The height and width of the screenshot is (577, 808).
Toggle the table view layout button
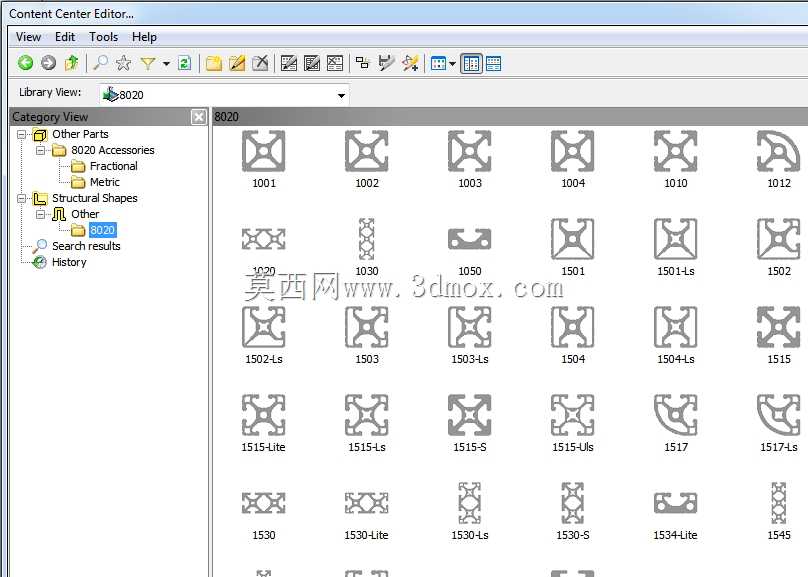[x=493, y=63]
